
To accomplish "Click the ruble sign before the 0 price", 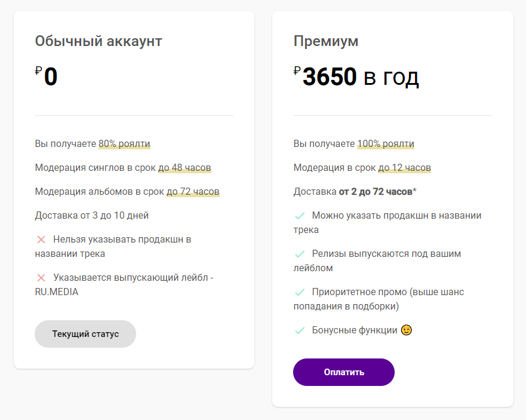I will pyautogui.click(x=38, y=71).
